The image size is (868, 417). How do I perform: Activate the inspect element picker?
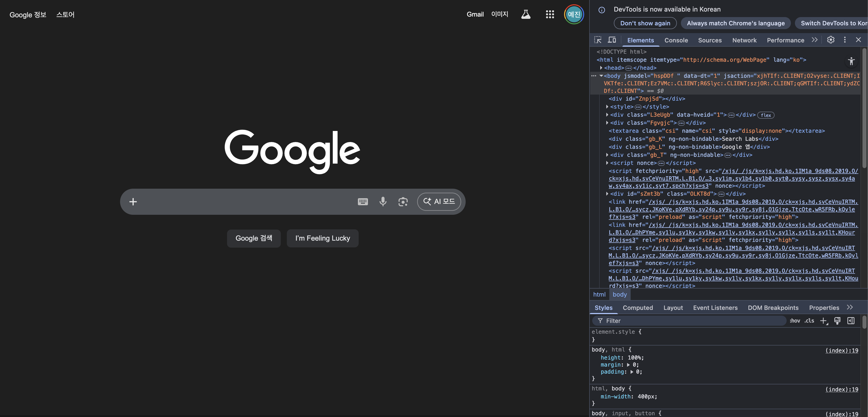598,40
